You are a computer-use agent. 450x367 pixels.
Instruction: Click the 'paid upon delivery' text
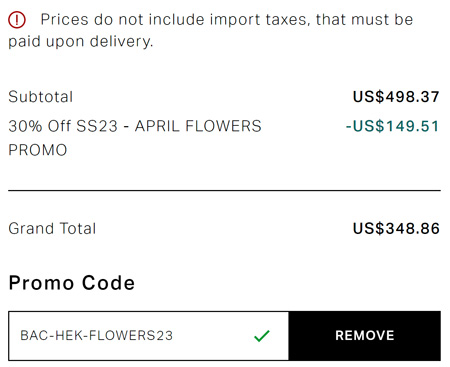(x=80, y=42)
